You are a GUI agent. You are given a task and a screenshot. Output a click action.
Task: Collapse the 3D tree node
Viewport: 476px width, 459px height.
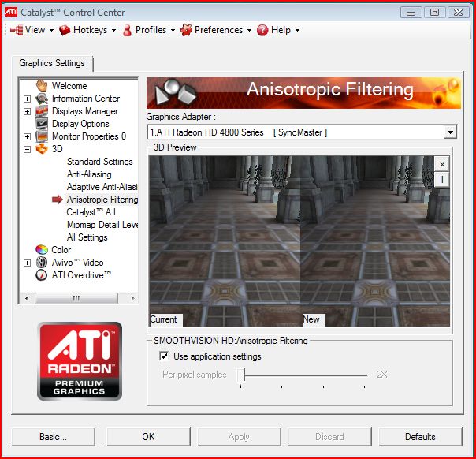tap(27, 149)
